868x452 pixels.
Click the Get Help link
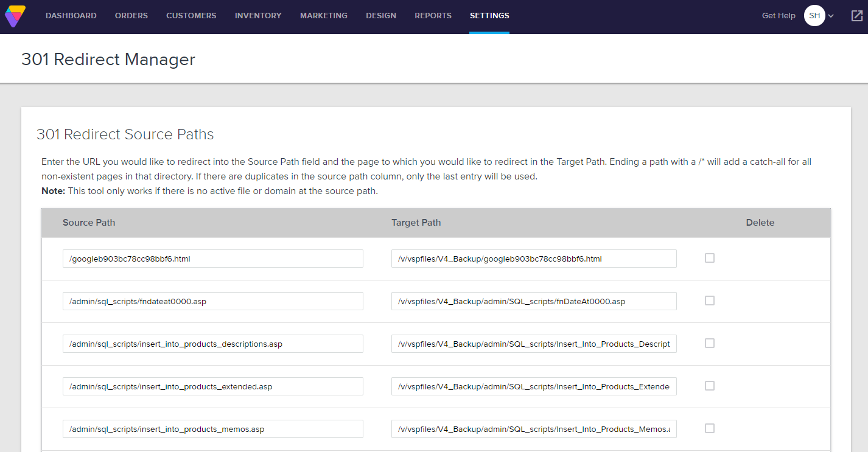(x=779, y=16)
